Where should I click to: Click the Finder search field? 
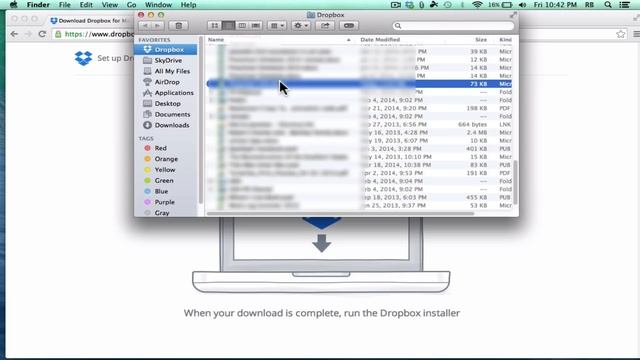point(453,26)
